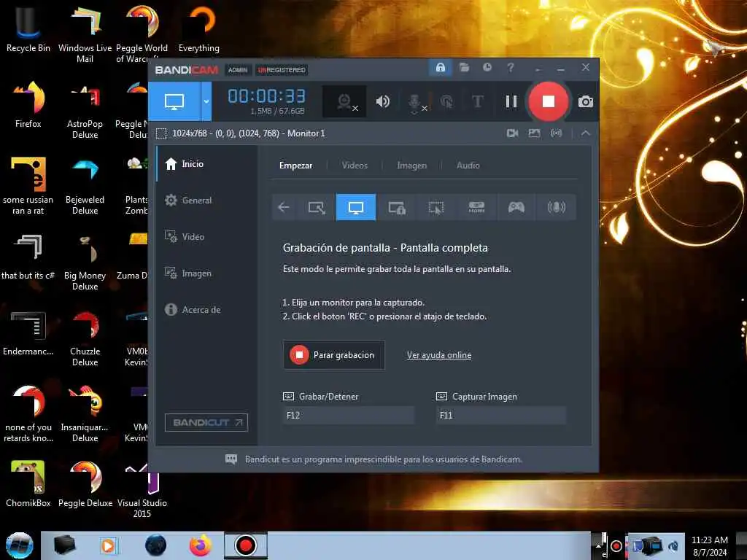Pause the Bandicam recording
This screenshot has width=747, height=560.
click(x=511, y=101)
